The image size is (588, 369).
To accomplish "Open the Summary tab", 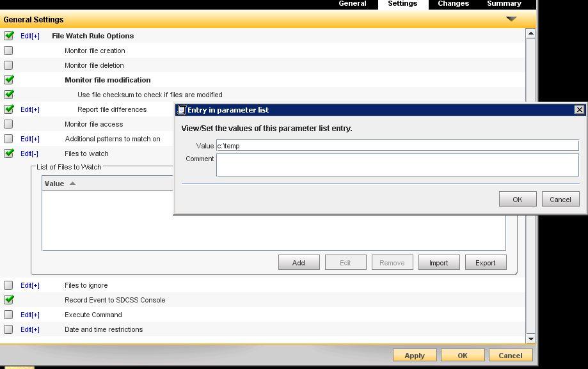I will (504, 4).
